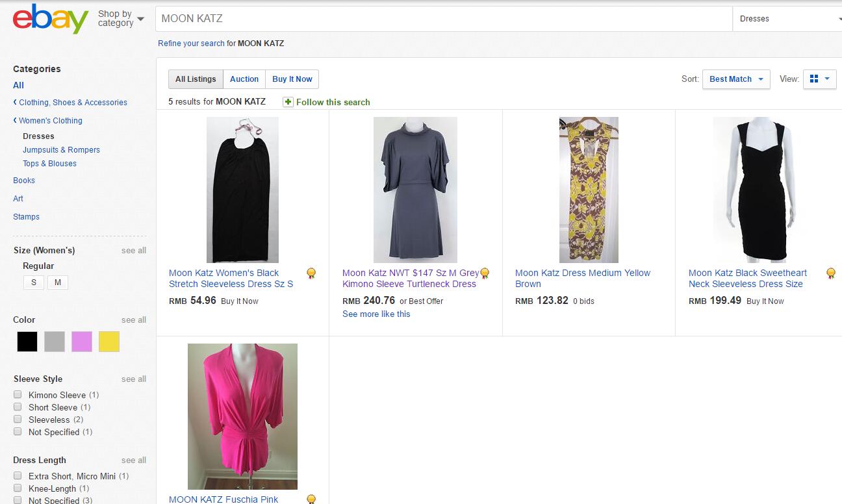
Task: Open the grey kimono sleeve dress photo
Action: coord(415,190)
